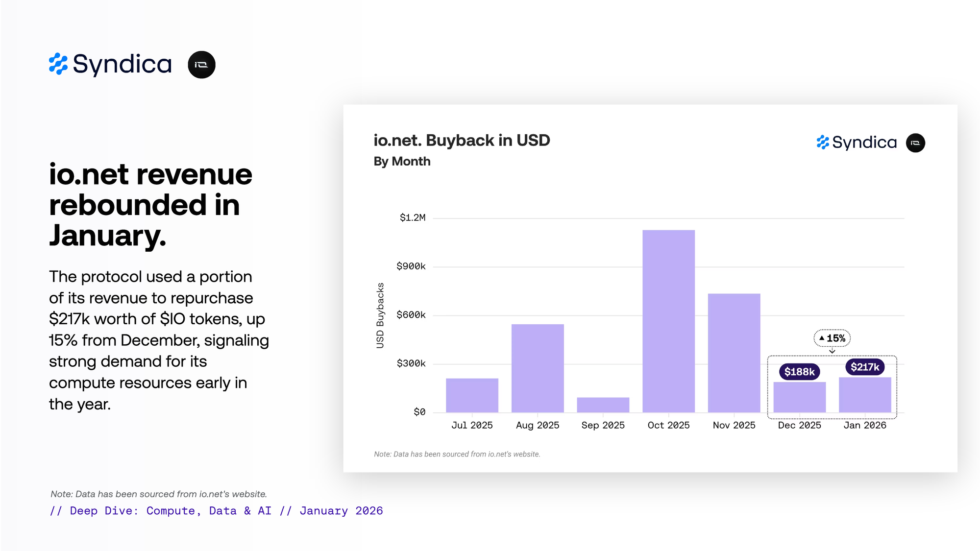This screenshot has height=551, width=980.
Task: Click the Syndica logo inside the chart card
Action: pyautogui.click(x=857, y=143)
